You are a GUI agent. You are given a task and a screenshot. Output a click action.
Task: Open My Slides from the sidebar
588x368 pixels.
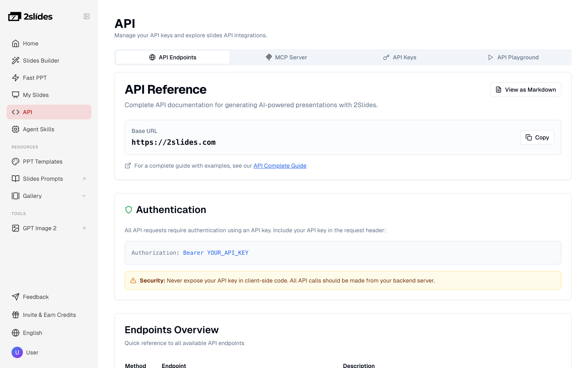tap(49, 95)
